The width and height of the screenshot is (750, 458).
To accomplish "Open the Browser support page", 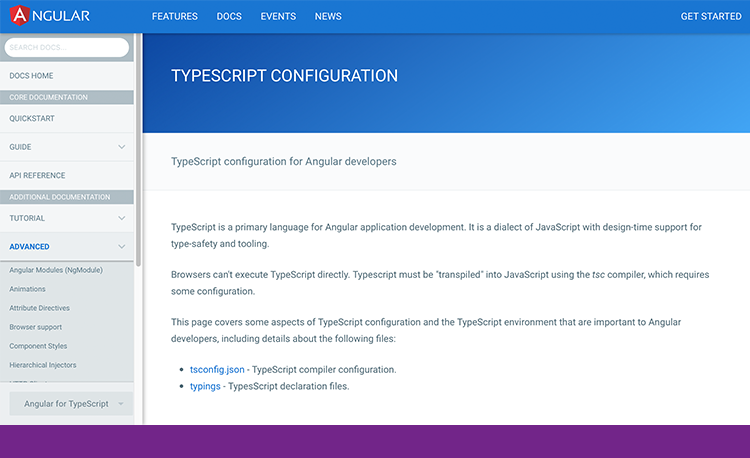I will point(35,327).
